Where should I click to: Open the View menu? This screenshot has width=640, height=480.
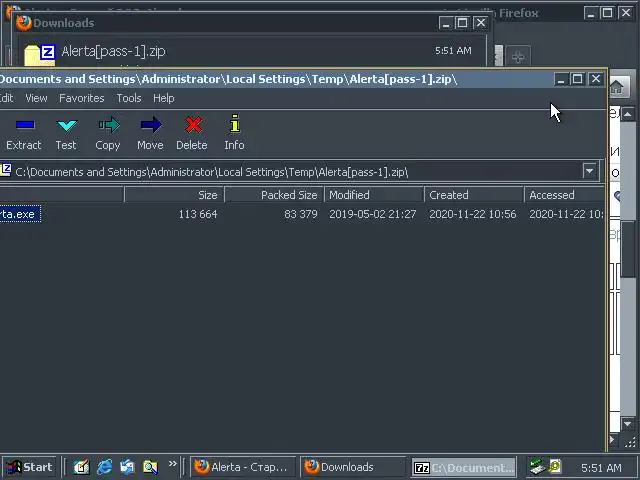(36, 98)
